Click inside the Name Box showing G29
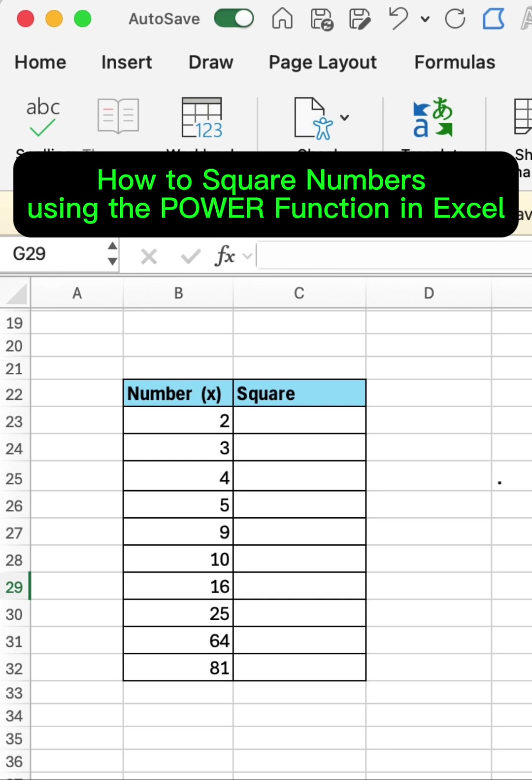The width and height of the screenshot is (532, 780). click(54, 254)
